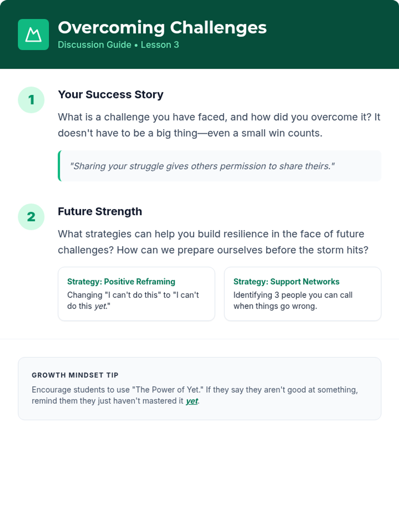Click the Discussion Guide Lesson 3 subtitle

(118, 45)
